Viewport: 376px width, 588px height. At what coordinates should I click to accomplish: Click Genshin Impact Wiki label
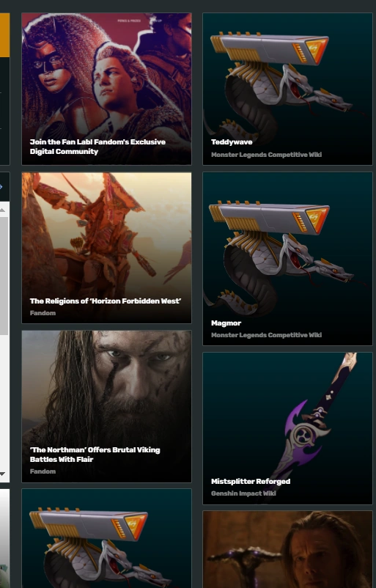tap(243, 493)
